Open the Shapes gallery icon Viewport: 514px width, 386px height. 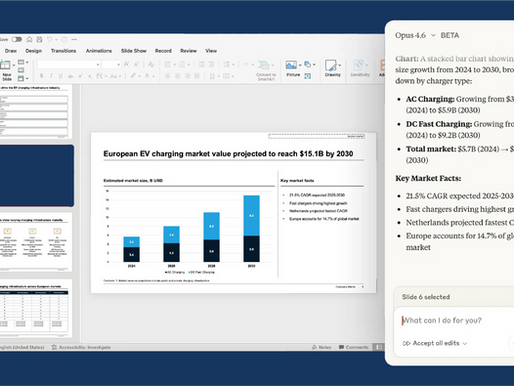tap(308, 64)
